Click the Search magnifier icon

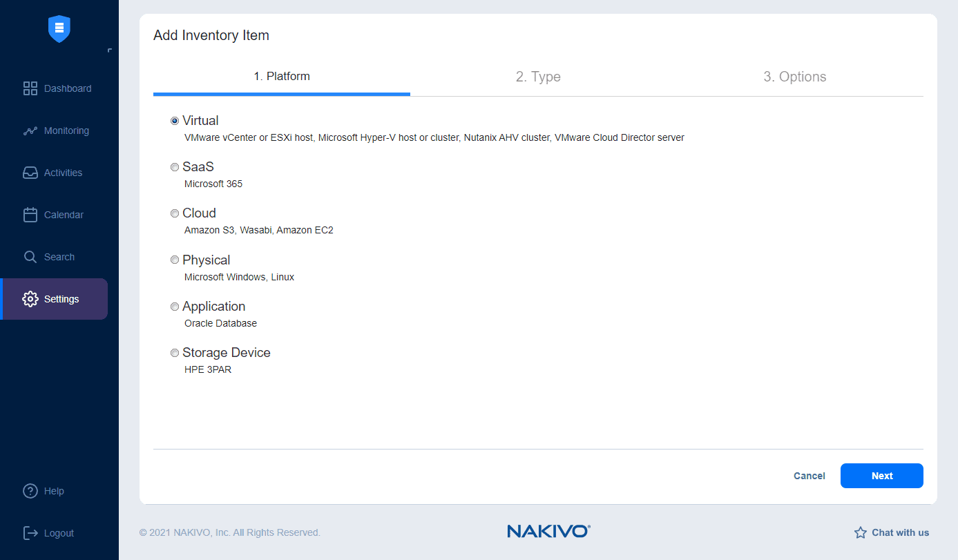[x=30, y=257]
